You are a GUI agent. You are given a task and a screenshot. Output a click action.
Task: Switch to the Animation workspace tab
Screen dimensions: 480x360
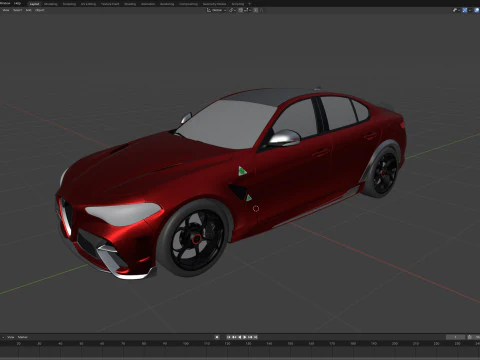(148, 4)
